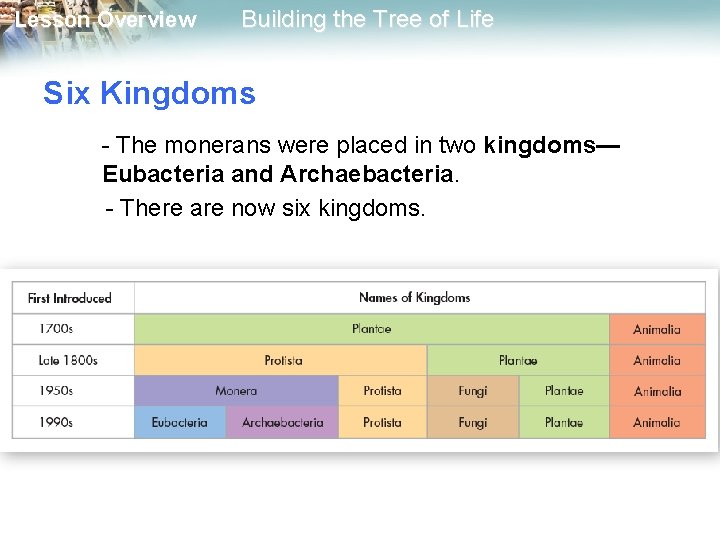This screenshot has width=720, height=540.
Task: Click the Plantae cell in the 1990s row
Action: pos(564,422)
